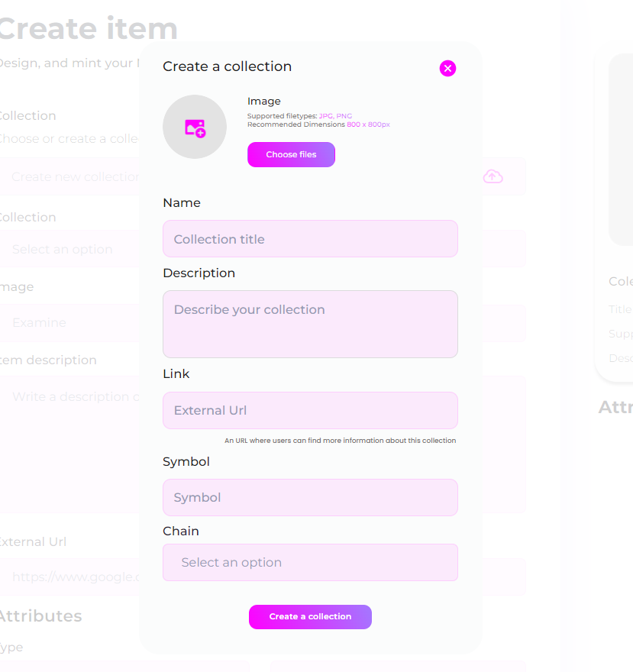
Task: Click the Chain field label
Action: pos(181,531)
